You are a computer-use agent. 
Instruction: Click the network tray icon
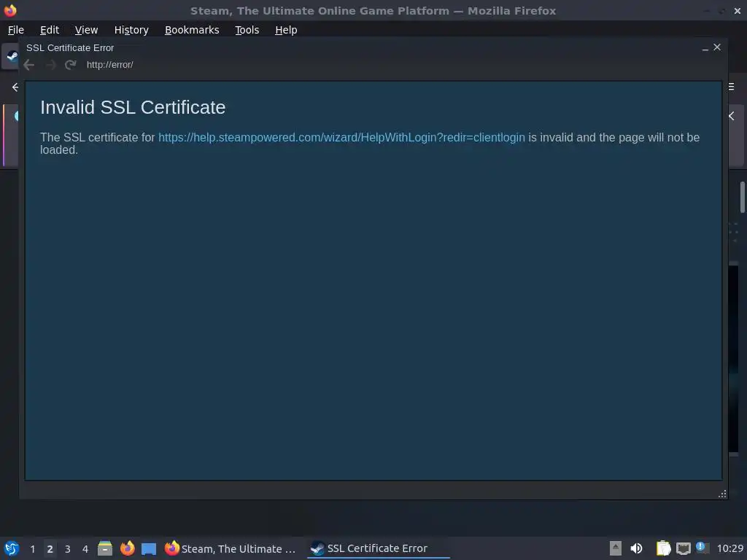(683, 549)
